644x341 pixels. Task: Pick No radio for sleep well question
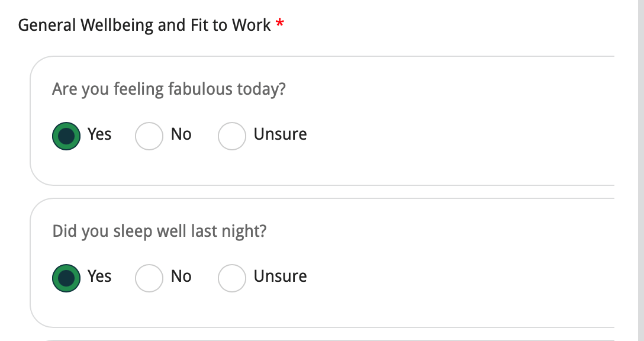[149, 278]
